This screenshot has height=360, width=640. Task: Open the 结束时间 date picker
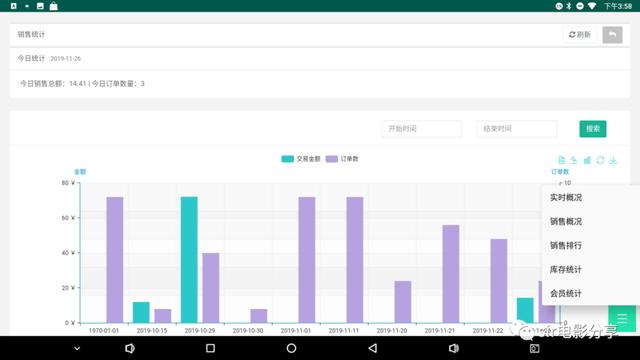[x=516, y=129]
